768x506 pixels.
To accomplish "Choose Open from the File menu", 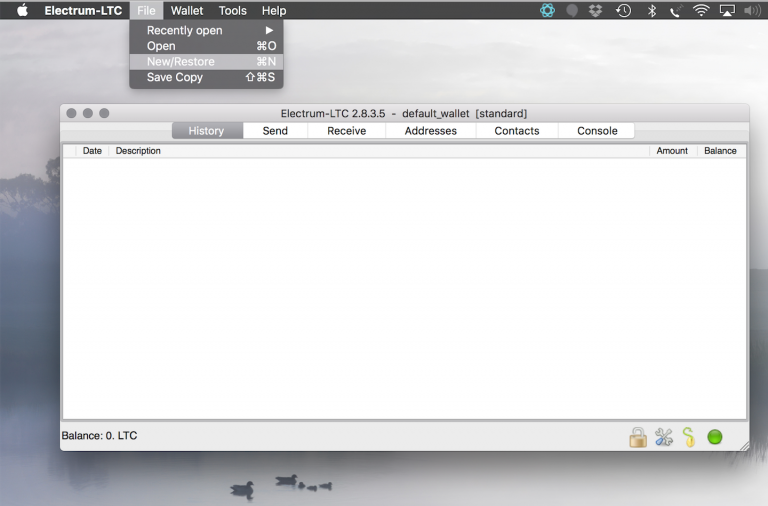I will [206, 46].
